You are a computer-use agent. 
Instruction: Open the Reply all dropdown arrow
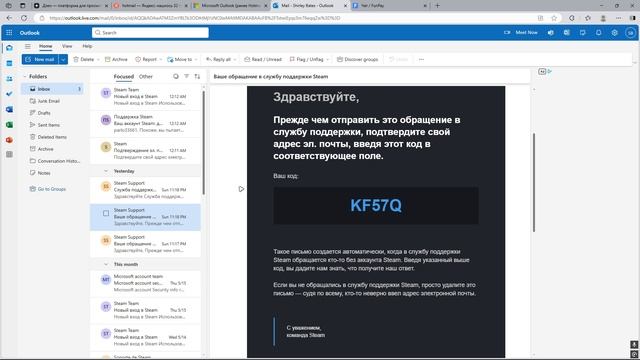click(x=235, y=60)
